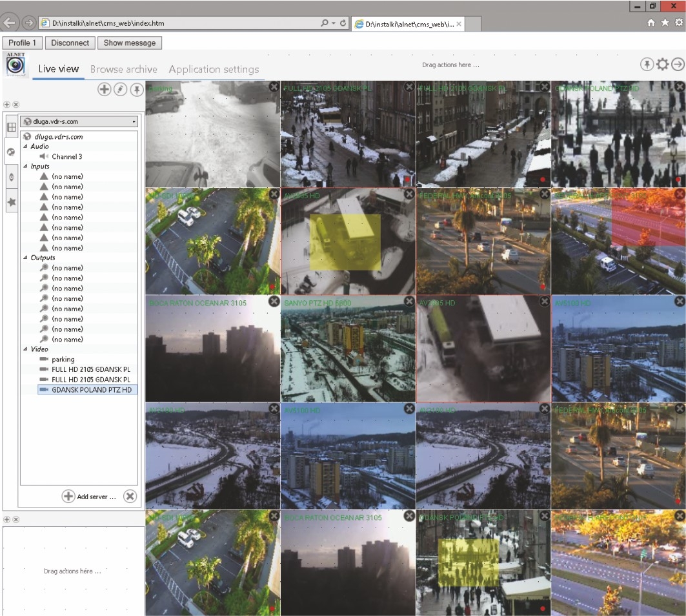Click the remove server X icon

click(x=130, y=496)
